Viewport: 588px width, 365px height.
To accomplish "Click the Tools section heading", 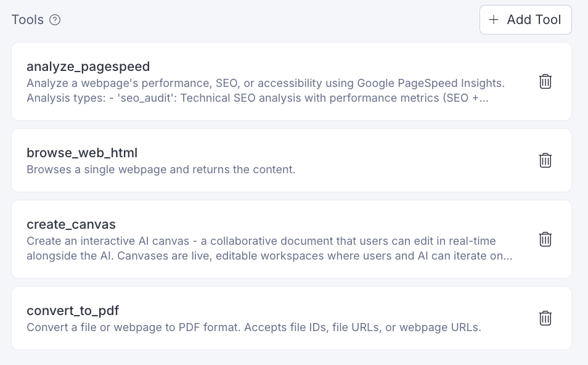I will (x=28, y=20).
